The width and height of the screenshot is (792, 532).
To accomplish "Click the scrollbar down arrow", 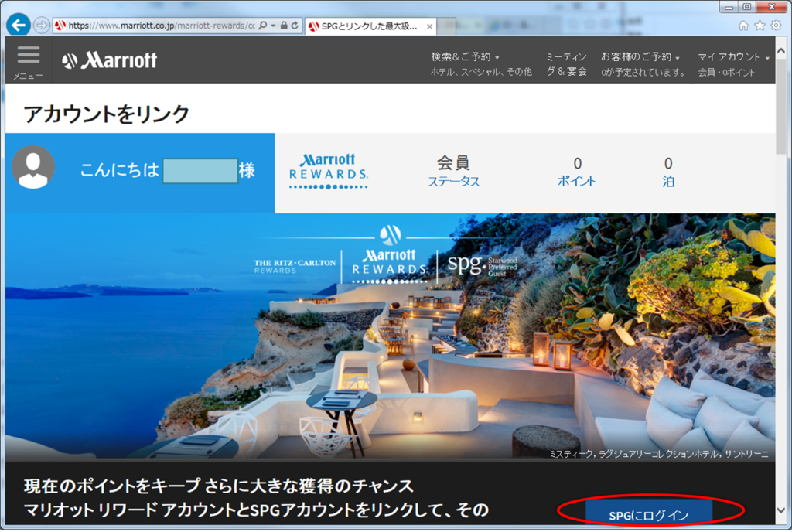I will [781, 511].
